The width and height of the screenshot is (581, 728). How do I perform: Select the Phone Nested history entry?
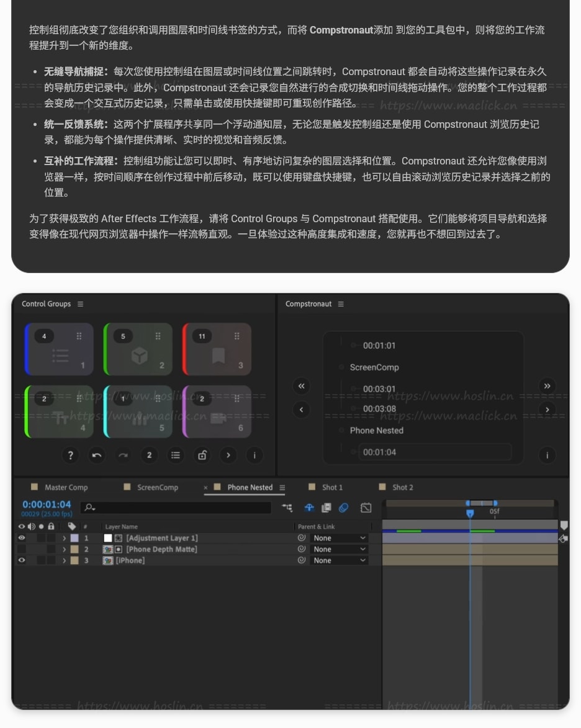coord(377,430)
